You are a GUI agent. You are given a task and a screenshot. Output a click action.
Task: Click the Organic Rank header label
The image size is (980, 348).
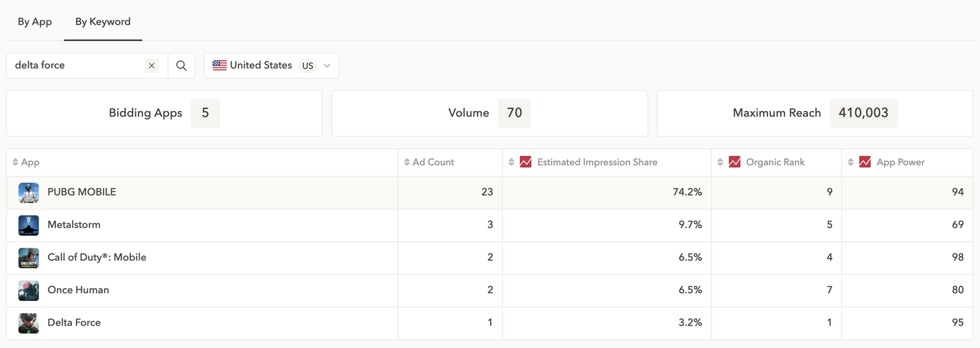pos(775,162)
